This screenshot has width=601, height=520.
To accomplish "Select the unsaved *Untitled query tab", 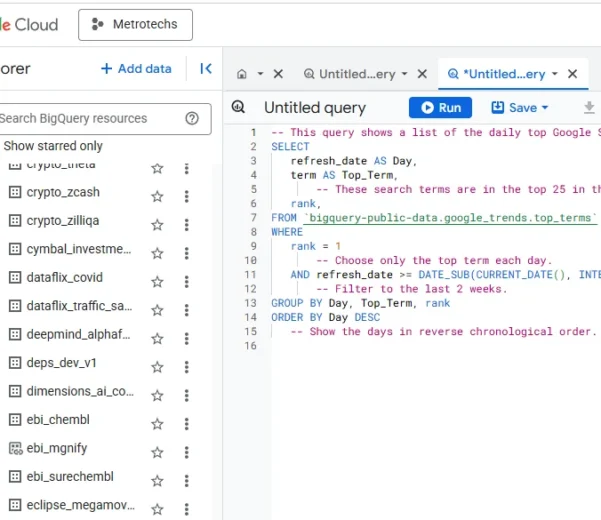I will [497, 74].
